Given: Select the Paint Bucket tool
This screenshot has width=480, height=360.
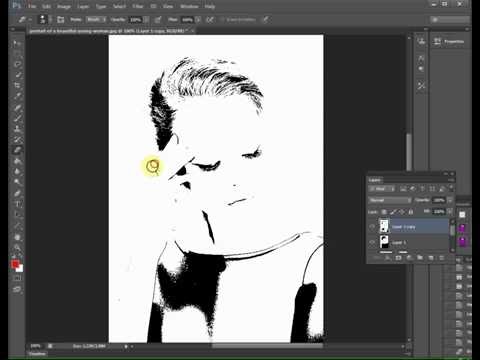Looking at the screenshot, I should tap(17, 161).
